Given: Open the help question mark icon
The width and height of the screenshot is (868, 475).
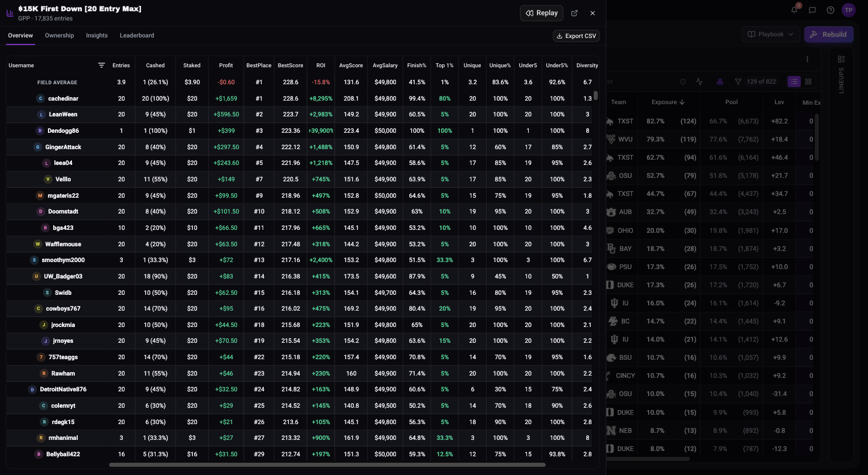Looking at the screenshot, I should pyautogui.click(x=831, y=10).
